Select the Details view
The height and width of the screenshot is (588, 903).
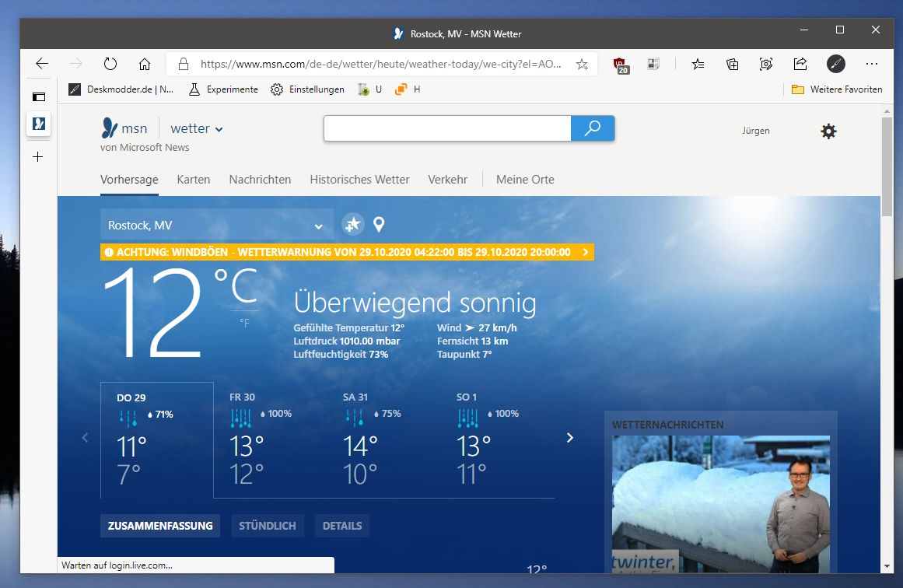(x=342, y=526)
